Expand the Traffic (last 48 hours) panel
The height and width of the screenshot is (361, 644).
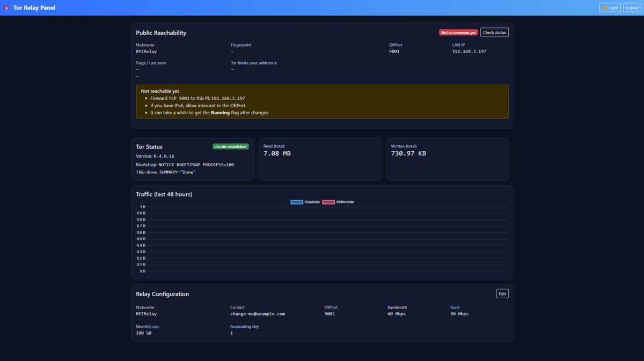tap(164, 194)
